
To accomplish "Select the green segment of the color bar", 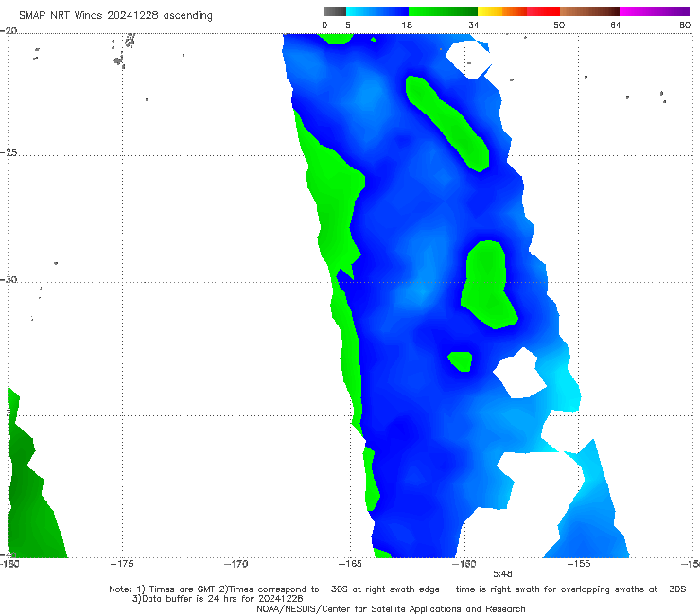I will coord(443,11).
